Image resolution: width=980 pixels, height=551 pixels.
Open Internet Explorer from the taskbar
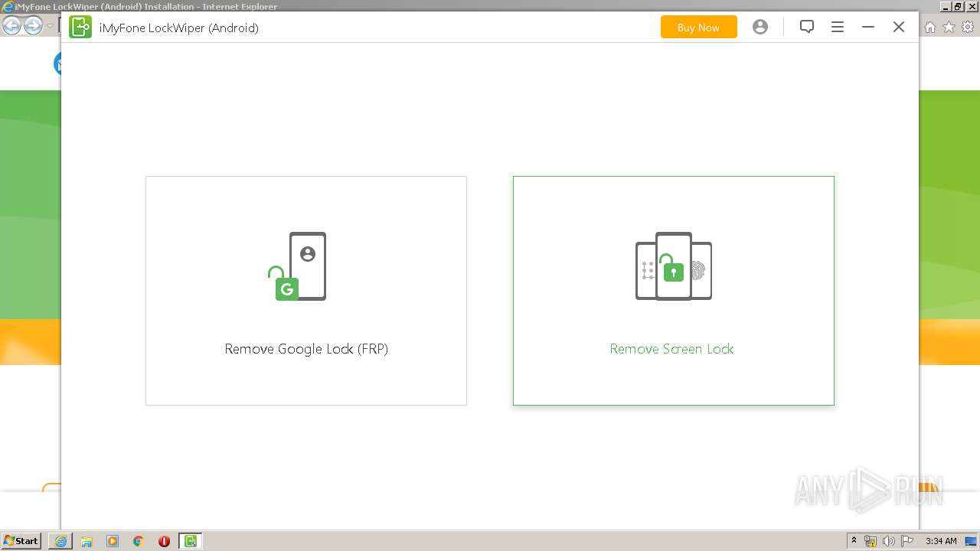(60, 541)
